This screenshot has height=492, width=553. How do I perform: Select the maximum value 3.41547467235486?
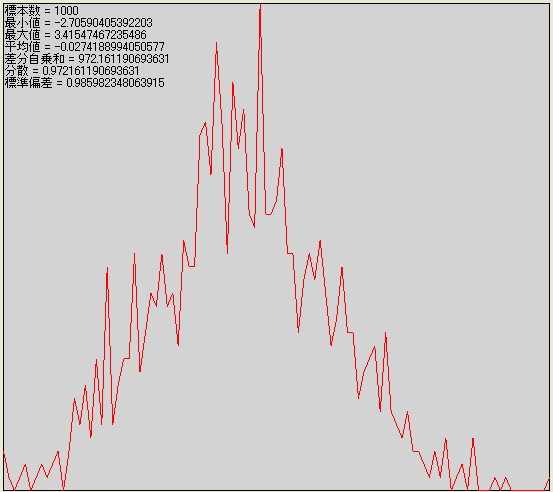pyautogui.click(x=101, y=35)
